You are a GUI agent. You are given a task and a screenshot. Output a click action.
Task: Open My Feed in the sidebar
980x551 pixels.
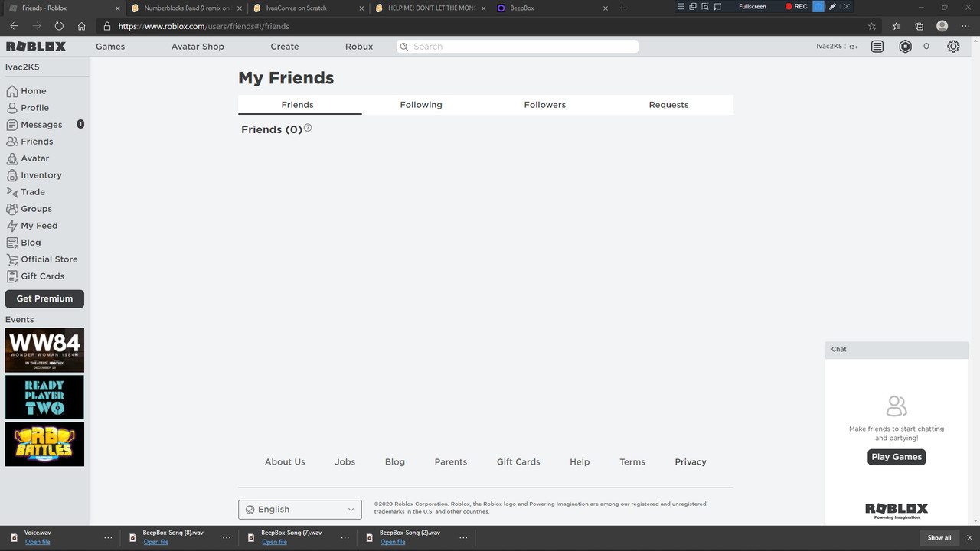click(32, 226)
